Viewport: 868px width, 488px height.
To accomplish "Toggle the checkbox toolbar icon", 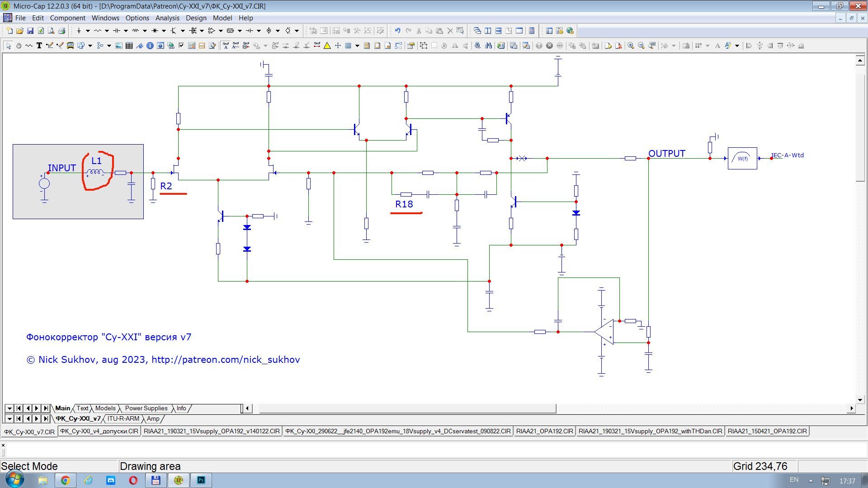I will (x=181, y=46).
